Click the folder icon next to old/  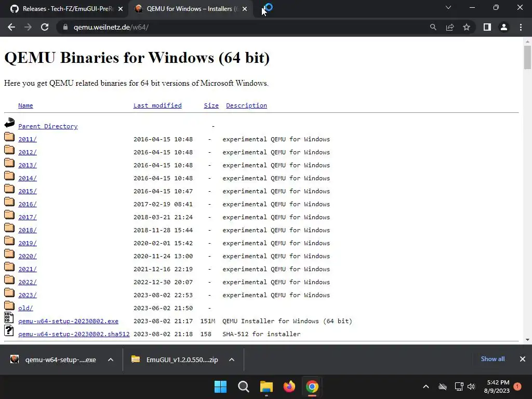9,305
